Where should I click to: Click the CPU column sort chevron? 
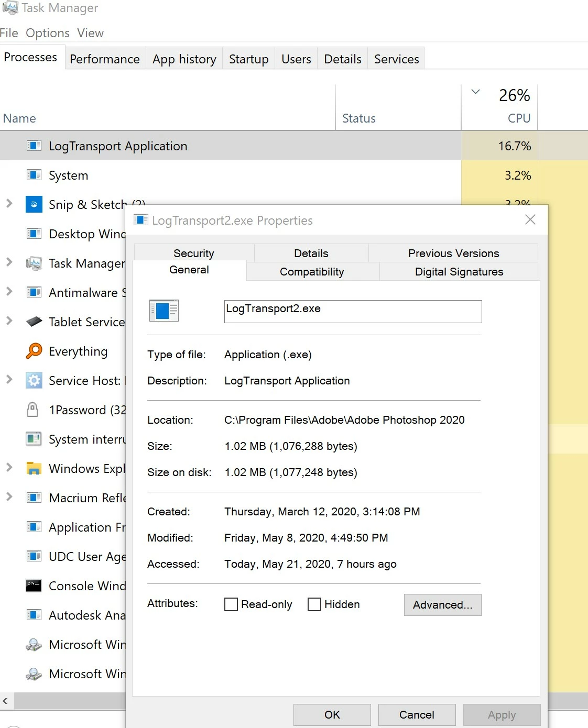click(x=476, y=92)
